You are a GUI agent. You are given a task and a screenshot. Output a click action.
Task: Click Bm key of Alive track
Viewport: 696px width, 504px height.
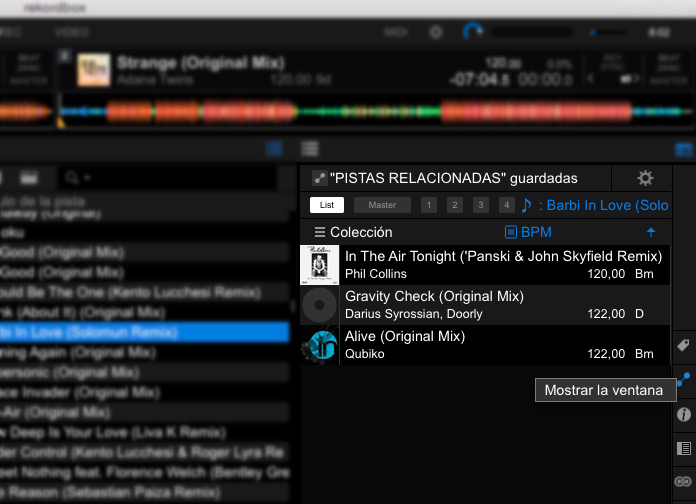pyautogui.click(x=644, y=354)
